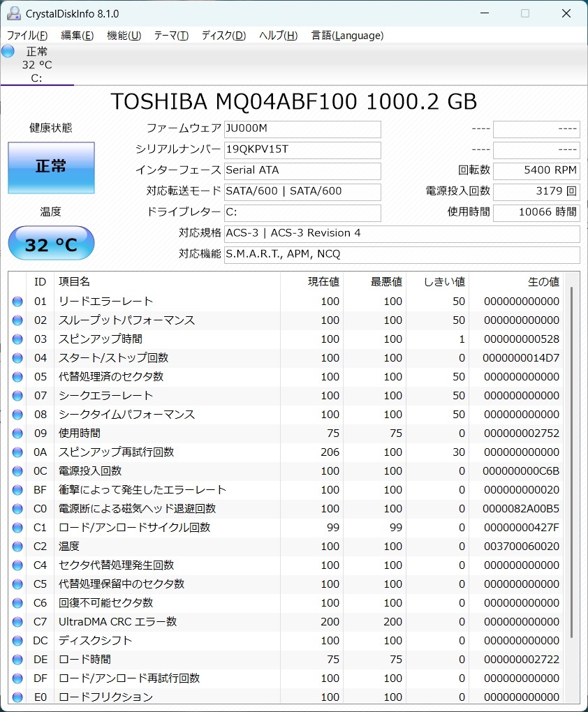Screen dimensions: 588x712
Task: Select the ディスクシフト attribute name
Action: 96,640
